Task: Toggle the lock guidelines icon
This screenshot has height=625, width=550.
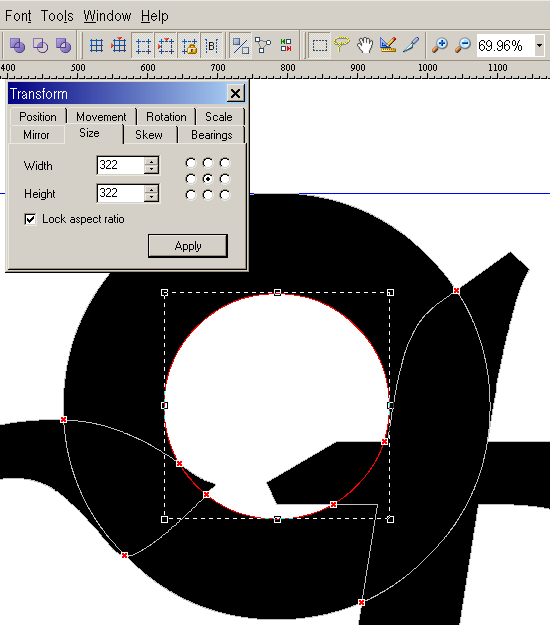Action: (x=189, y=45)
